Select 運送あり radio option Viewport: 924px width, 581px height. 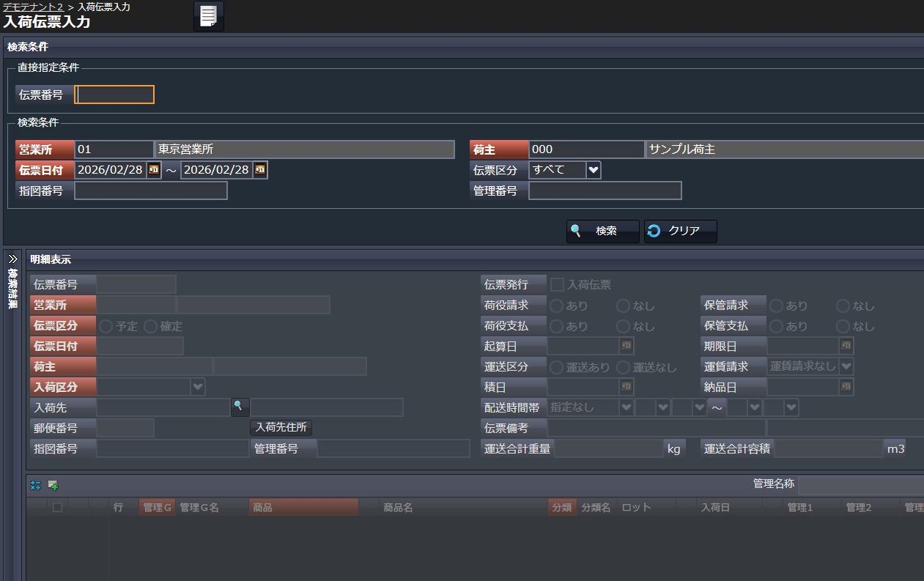pos(557,367)
